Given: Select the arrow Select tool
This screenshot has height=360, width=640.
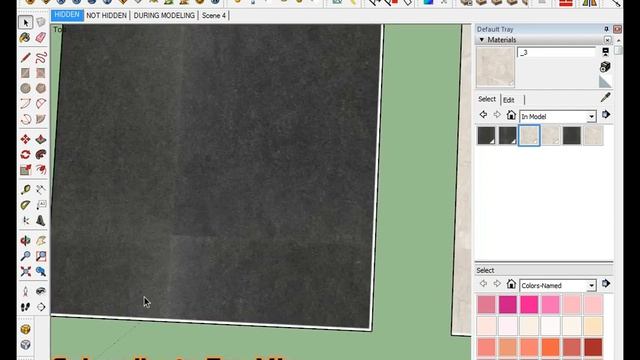Looking at the screenshot, I should point(26,22).
